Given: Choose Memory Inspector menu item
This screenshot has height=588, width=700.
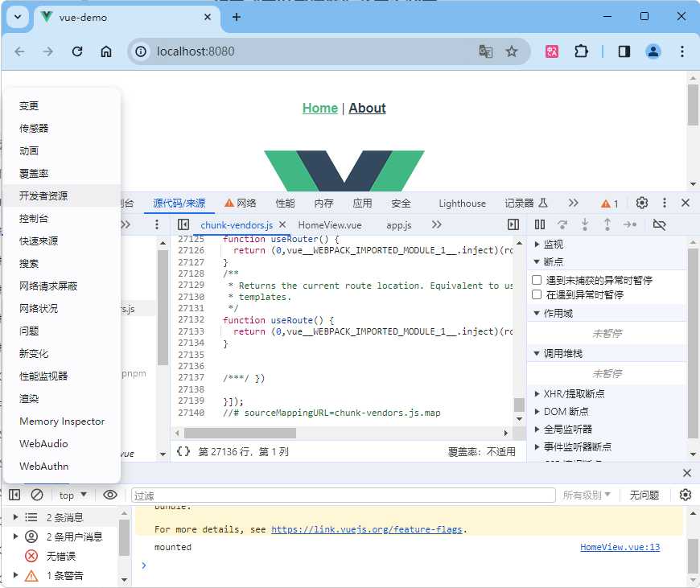Looking at the screenshot, I should click(62, 421).
